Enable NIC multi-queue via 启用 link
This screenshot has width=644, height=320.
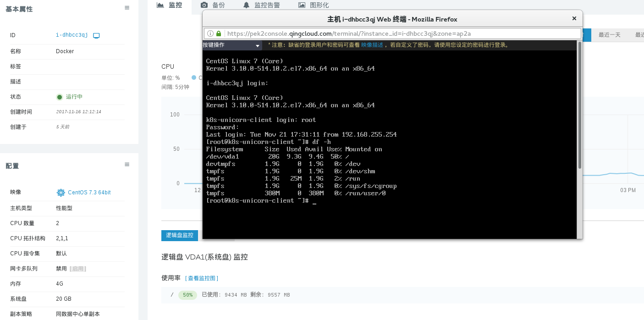78,269
